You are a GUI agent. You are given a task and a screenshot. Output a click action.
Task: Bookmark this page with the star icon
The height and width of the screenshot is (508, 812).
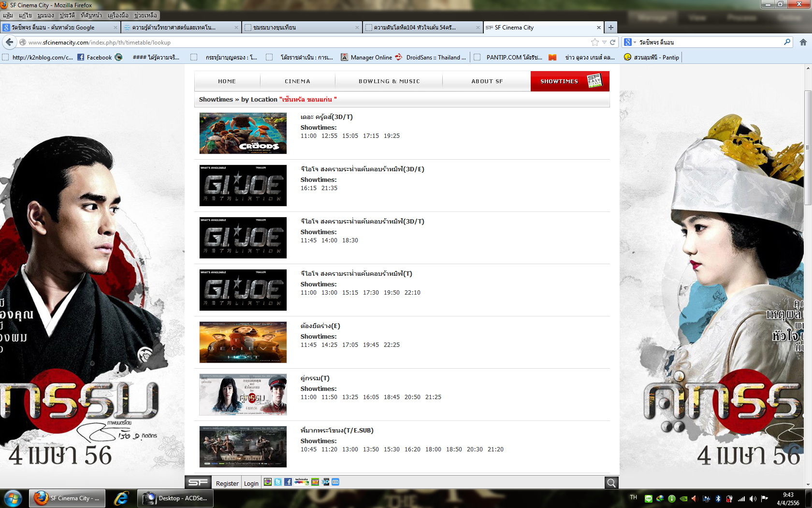(595, 42)
